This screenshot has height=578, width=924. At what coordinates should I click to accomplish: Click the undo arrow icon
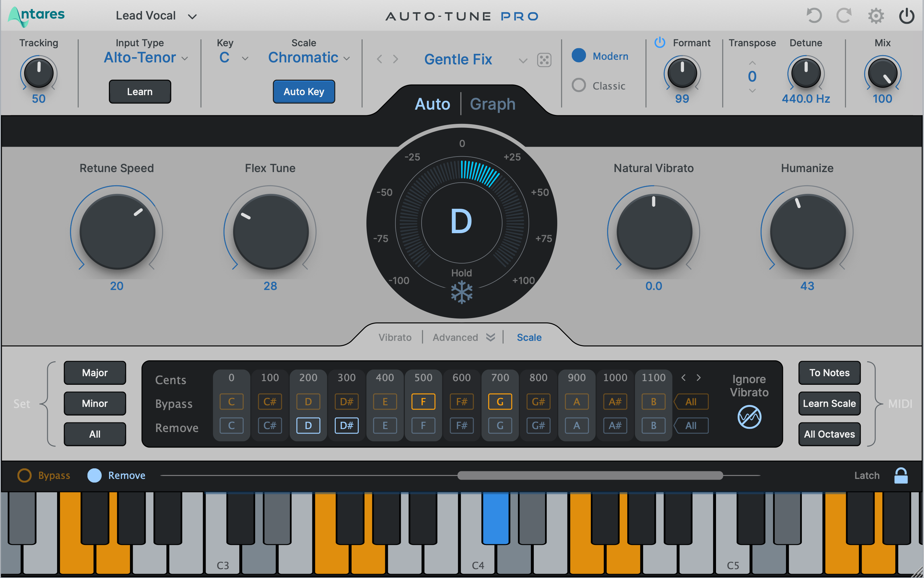point(815,15)
